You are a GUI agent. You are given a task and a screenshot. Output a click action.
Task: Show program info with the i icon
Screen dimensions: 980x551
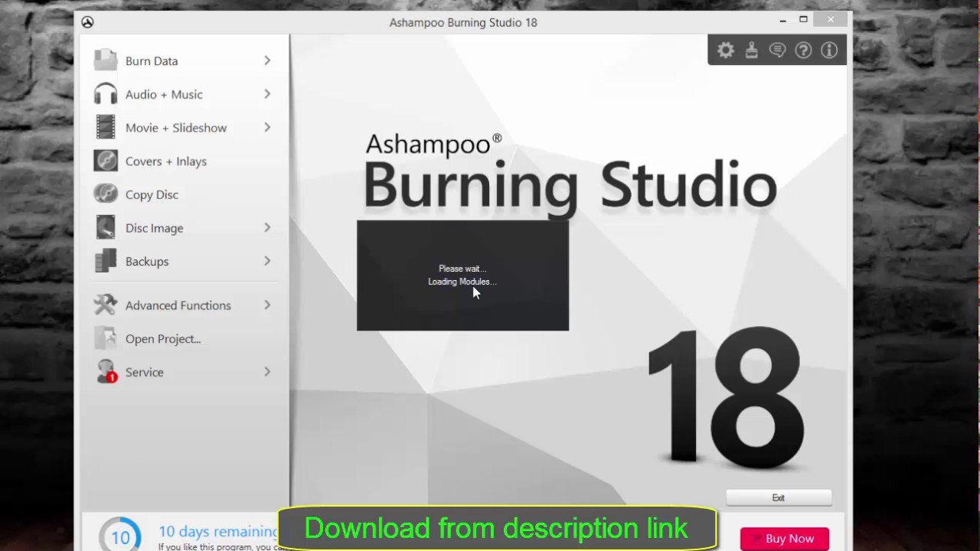(x=829, y=51)
